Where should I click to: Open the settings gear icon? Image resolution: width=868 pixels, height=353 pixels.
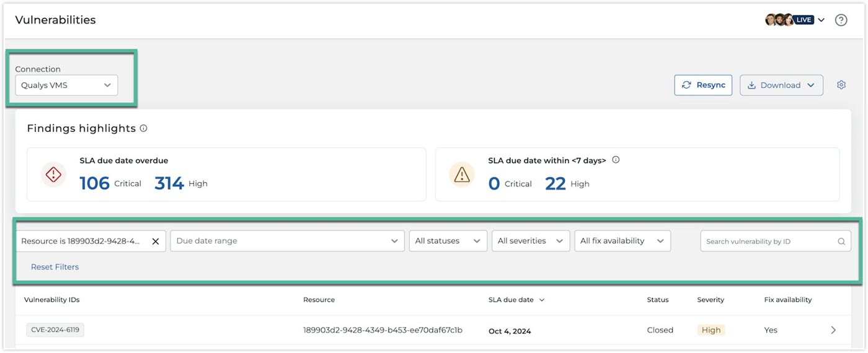pyautogui.click(x=841, y=85)
